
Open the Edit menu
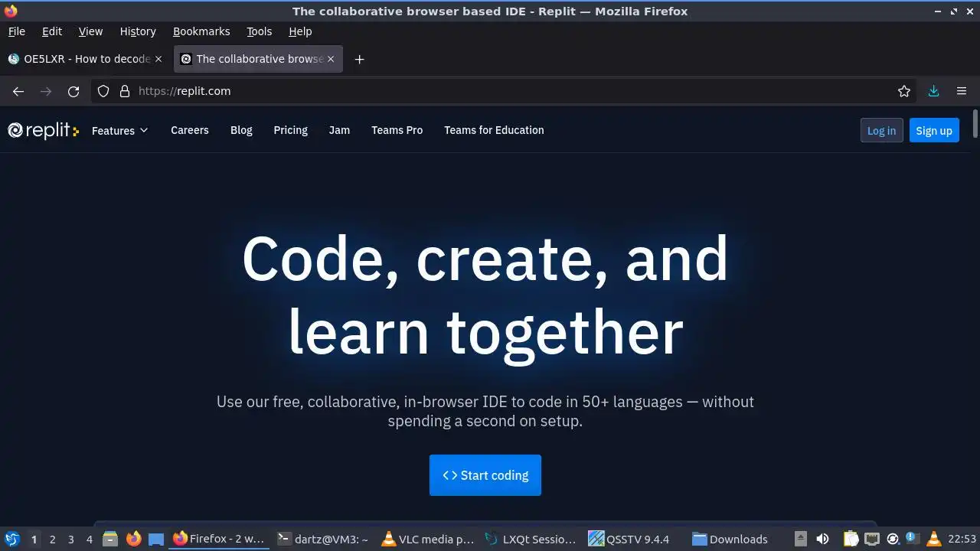coord(52,31)
